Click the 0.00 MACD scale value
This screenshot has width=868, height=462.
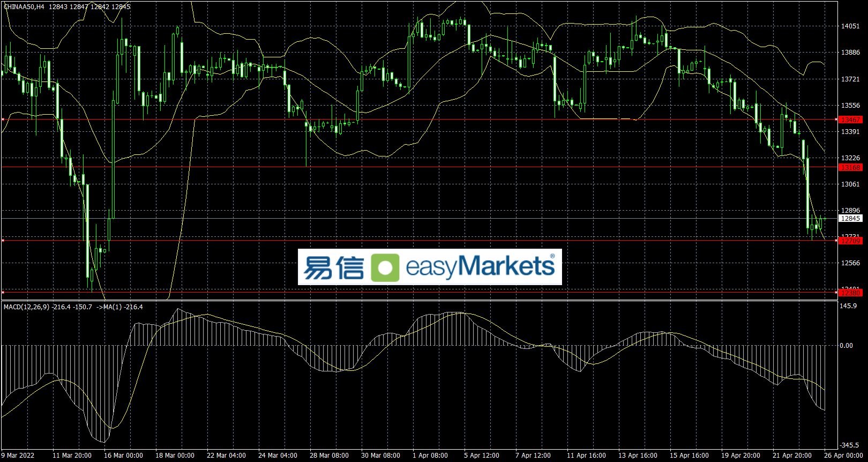[x=847, y=346]
